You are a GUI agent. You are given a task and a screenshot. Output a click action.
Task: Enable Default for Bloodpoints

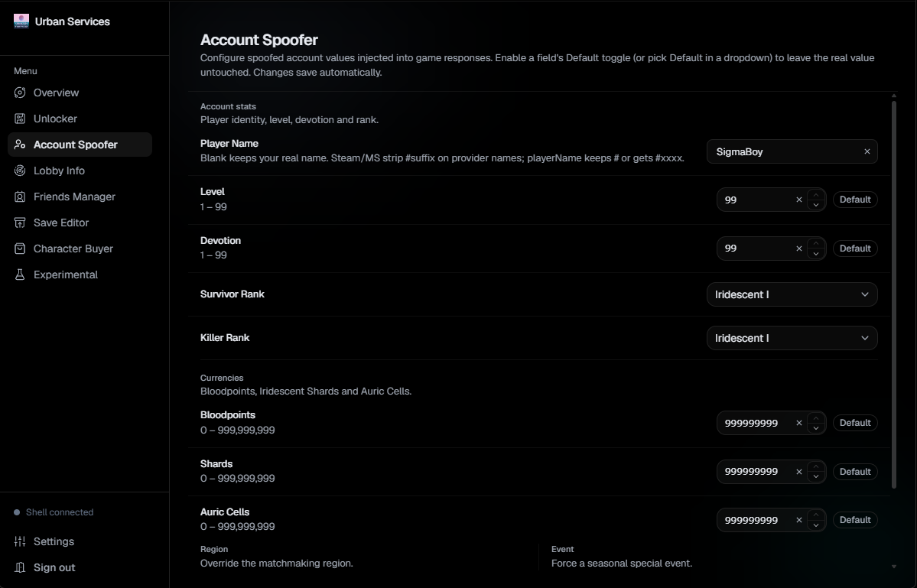[855, 423]
